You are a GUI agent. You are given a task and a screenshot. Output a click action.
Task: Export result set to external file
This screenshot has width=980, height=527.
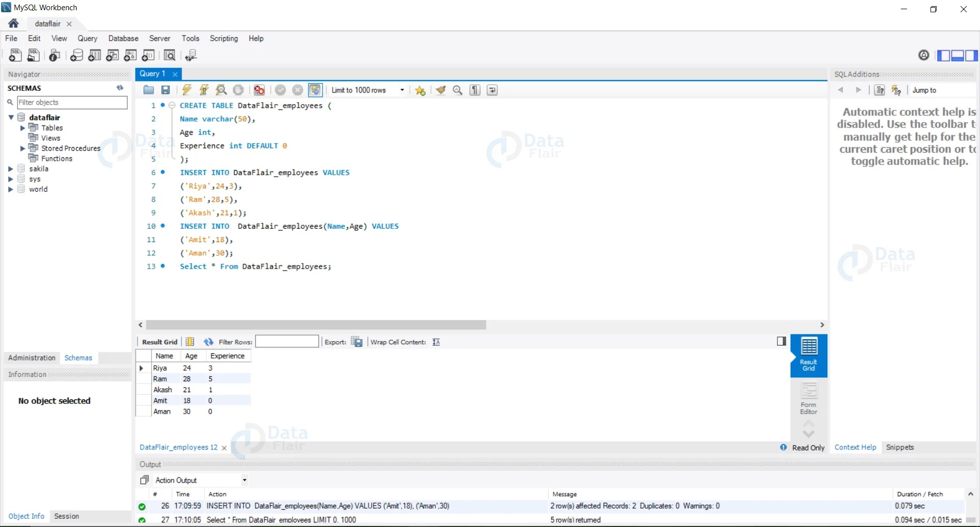pos(357,342)
